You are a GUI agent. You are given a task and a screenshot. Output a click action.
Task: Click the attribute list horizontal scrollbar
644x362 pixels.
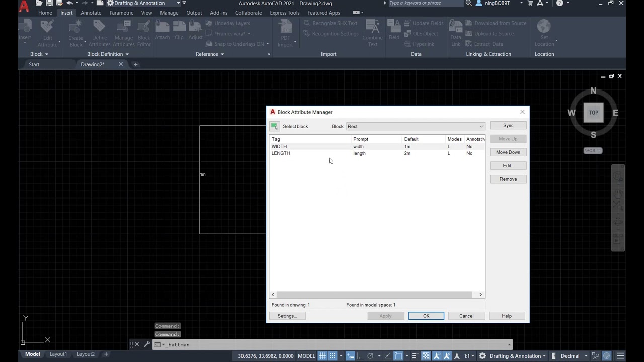point(377,295)
